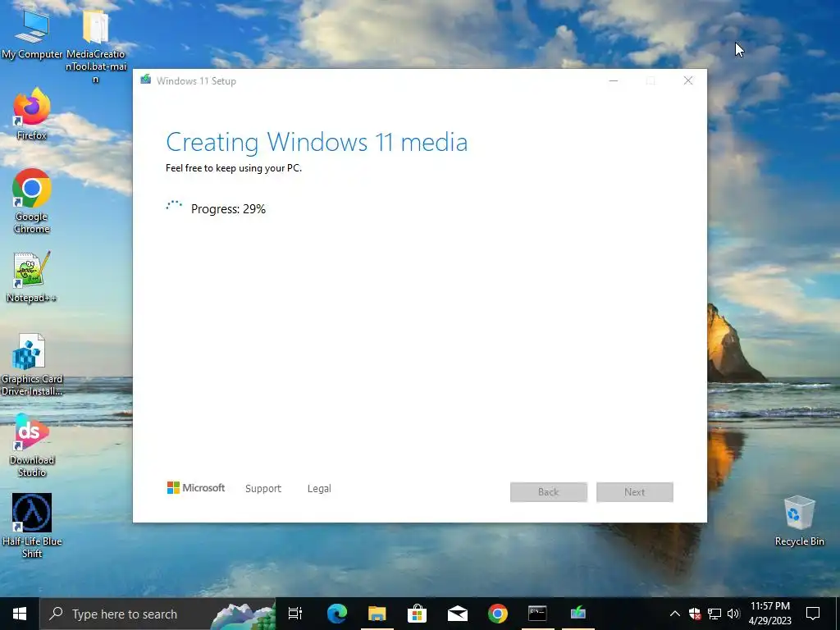840x630 pixels.
Task: Open the Windows Start menu
Action: [x=20, y=614]
